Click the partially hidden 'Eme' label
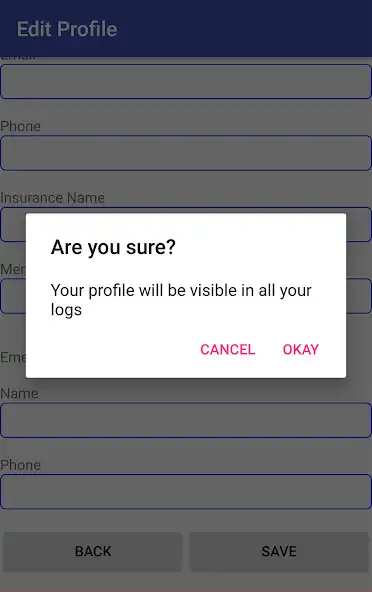Screen dimensions: 372x592 click(x=13, y=357)
